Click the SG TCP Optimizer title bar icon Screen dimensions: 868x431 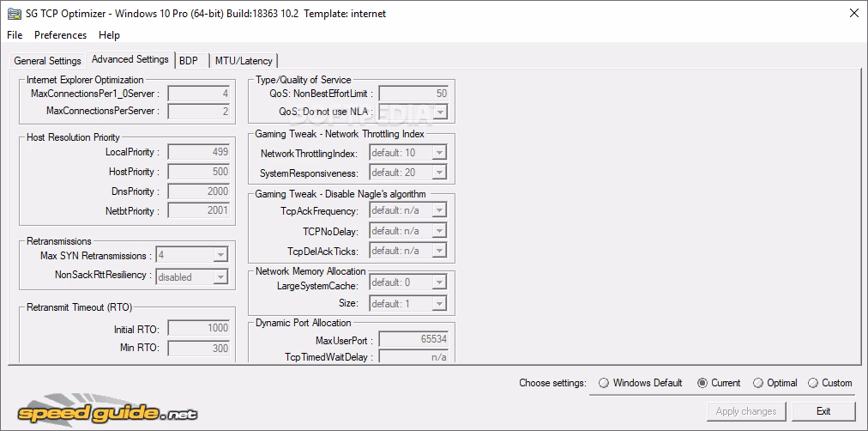pyautogui.click(x=15, y=14)
